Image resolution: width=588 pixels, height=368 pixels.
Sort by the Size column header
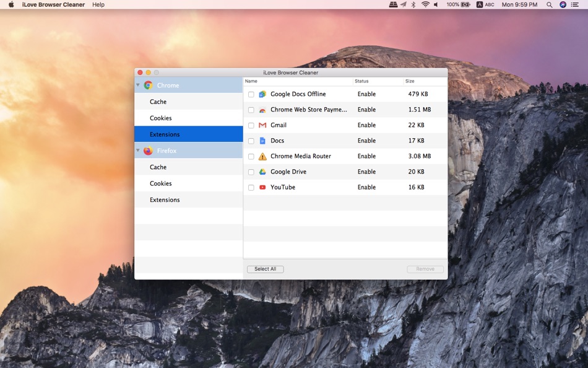tap(425, 81)
